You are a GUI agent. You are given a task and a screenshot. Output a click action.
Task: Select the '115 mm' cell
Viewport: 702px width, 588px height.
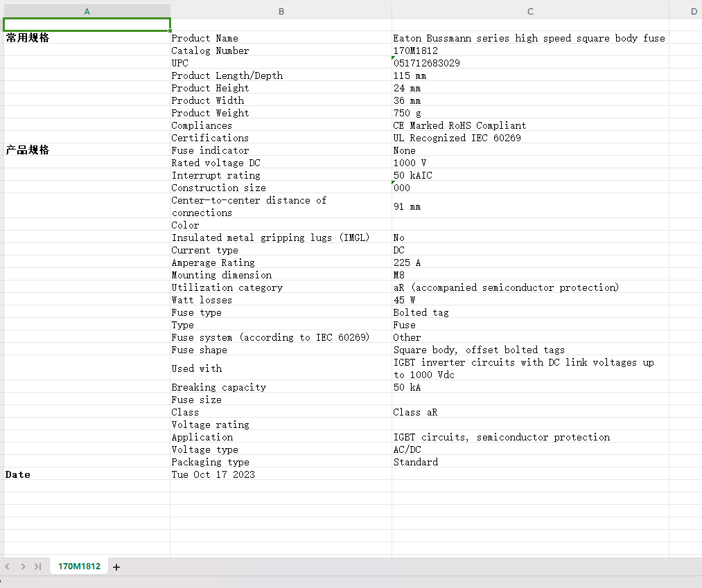531,75
